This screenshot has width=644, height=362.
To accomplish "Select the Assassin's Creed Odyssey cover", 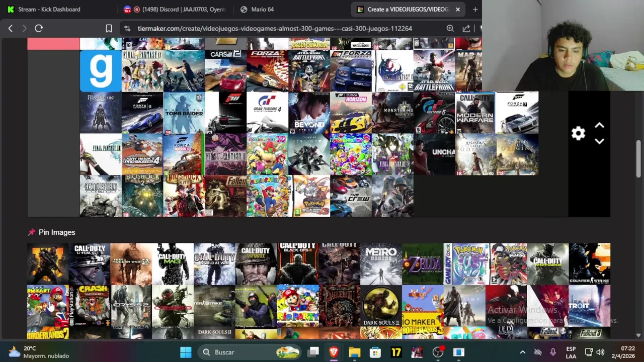I will (x=475, y=154).
